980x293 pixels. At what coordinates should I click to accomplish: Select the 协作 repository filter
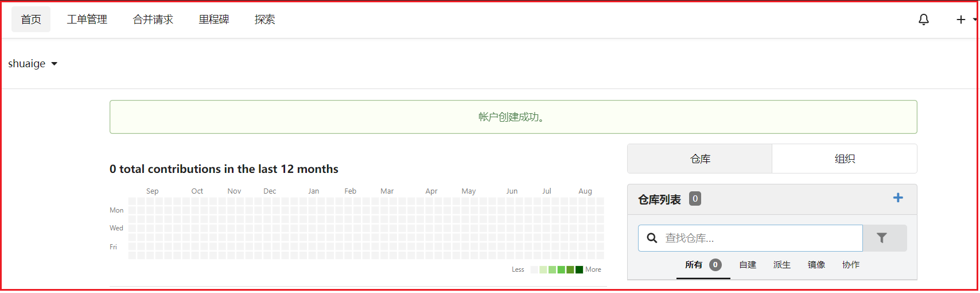pyautogui.click(x=851, y=265)
